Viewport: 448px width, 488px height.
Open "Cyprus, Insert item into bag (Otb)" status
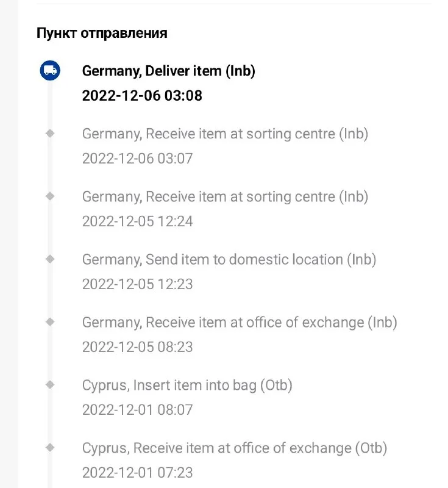tap(187, 386)
